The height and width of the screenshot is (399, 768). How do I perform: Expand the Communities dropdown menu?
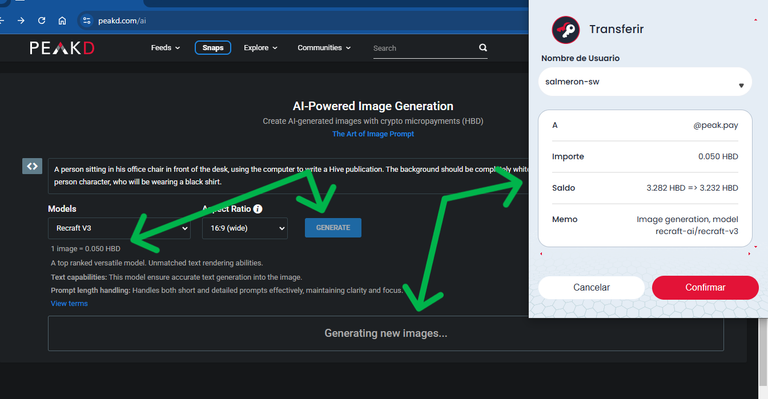(x=324, y=47)
